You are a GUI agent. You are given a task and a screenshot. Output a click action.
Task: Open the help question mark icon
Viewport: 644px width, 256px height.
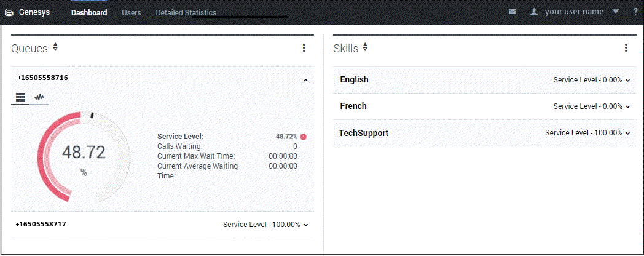coord(635,12)
